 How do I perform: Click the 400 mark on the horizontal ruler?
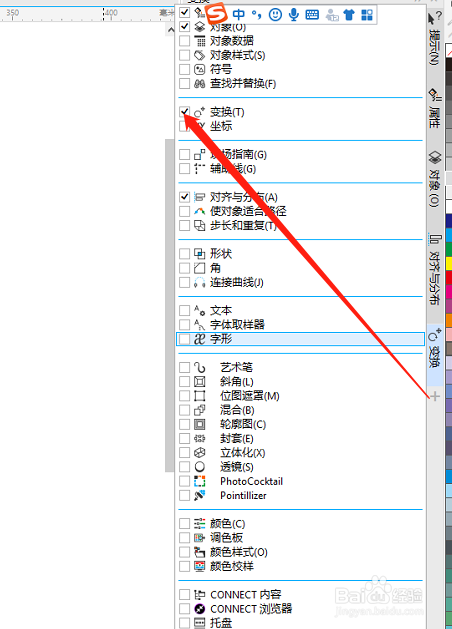pyautogui.click(x=111, y=12)
